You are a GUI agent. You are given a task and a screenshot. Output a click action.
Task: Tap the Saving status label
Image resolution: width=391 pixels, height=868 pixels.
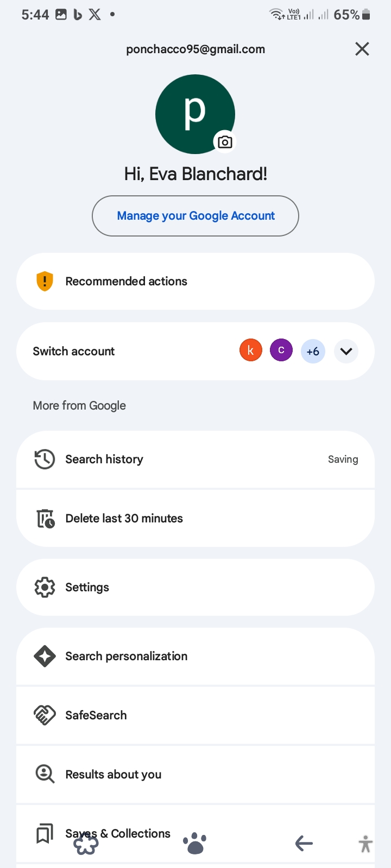tap(343, 459)
